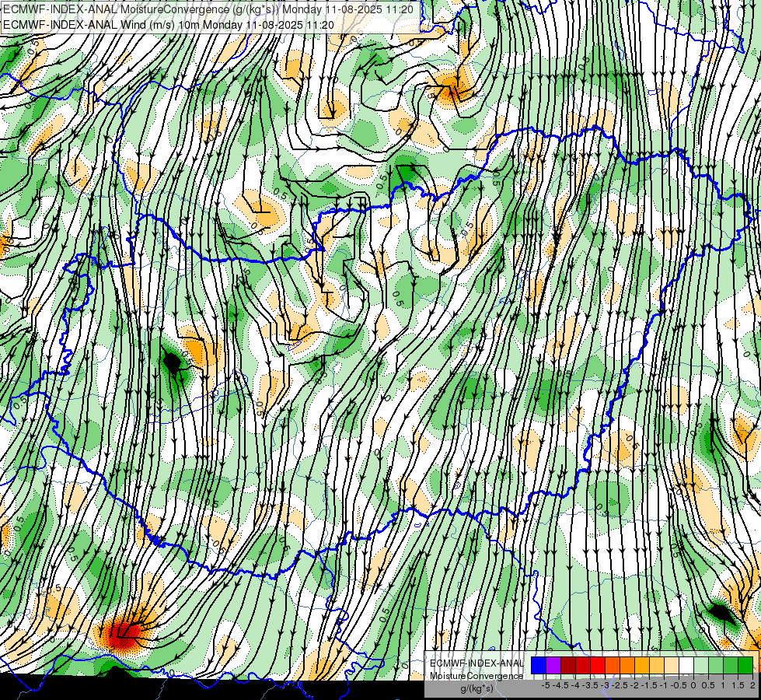Viewport: 761px width, 700px height.
Task: Click the blue legend swatch starting at -5
Action: tap(539, 666)
